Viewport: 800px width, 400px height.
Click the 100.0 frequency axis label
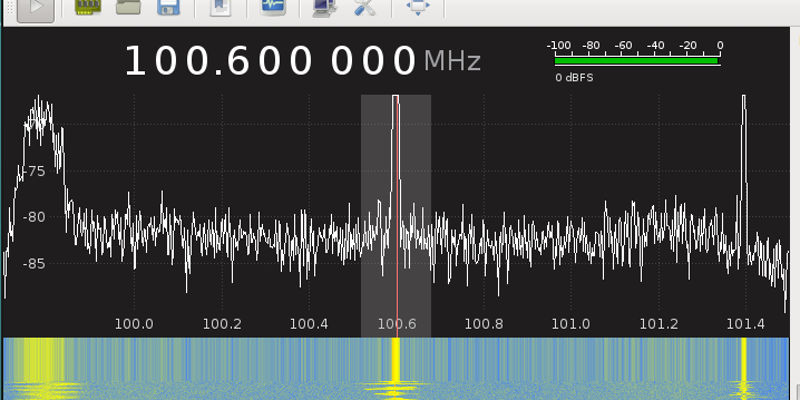click(x=134, y=324)
